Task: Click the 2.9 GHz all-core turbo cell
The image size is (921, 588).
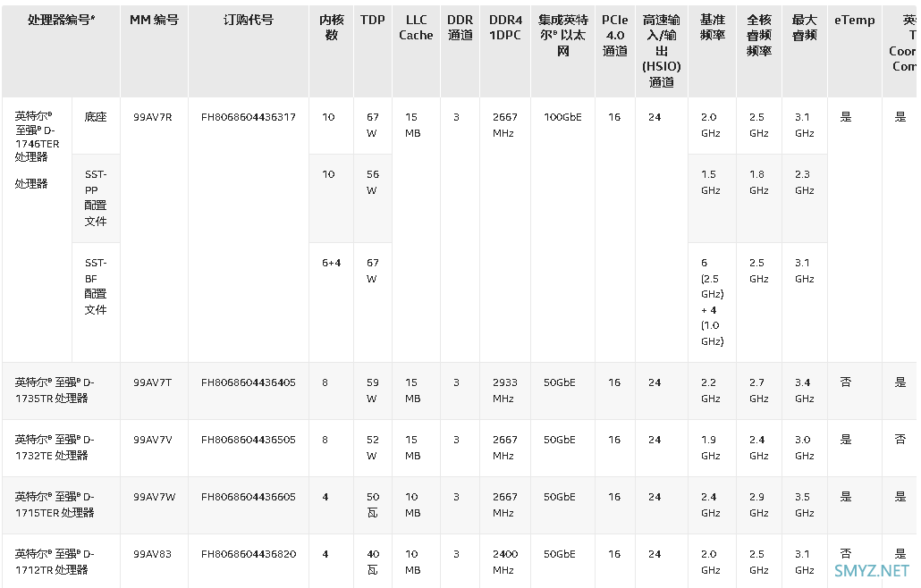Action: pos(759,504)
